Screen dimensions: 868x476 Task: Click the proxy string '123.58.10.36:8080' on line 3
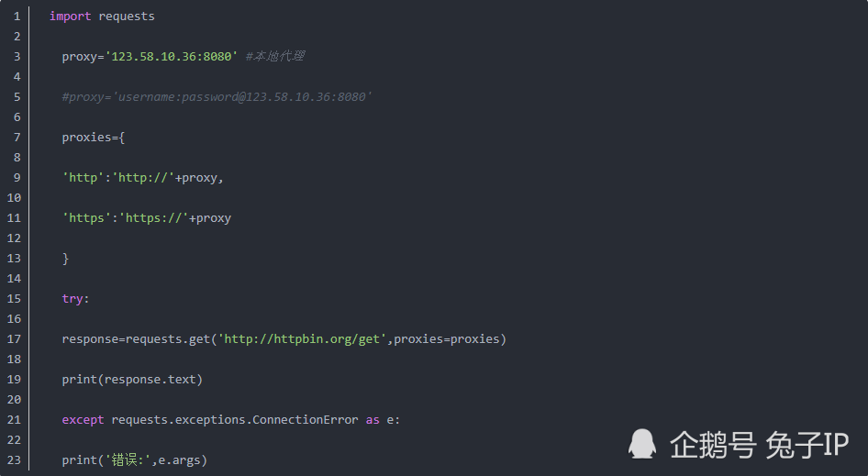tap(171, 57)
